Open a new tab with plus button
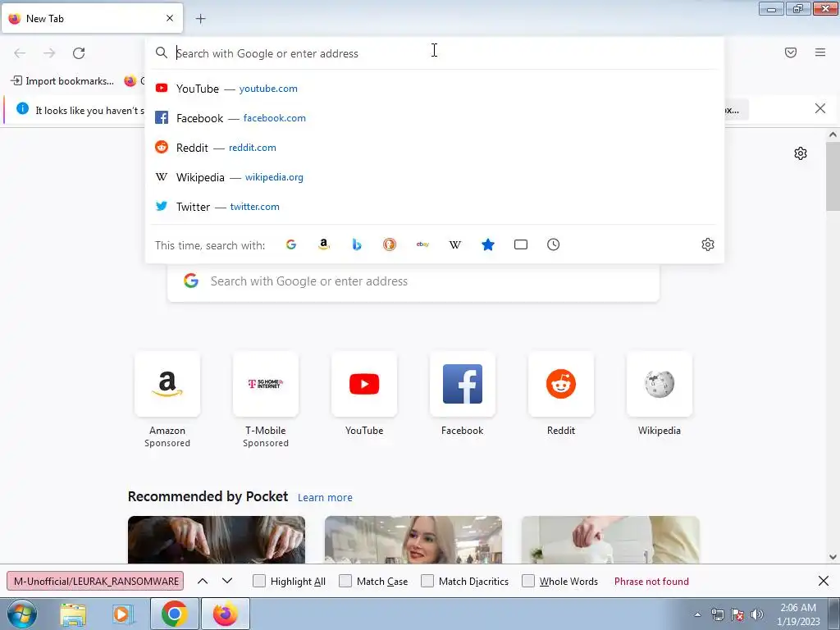840x630 pixels. pos(200,19)
